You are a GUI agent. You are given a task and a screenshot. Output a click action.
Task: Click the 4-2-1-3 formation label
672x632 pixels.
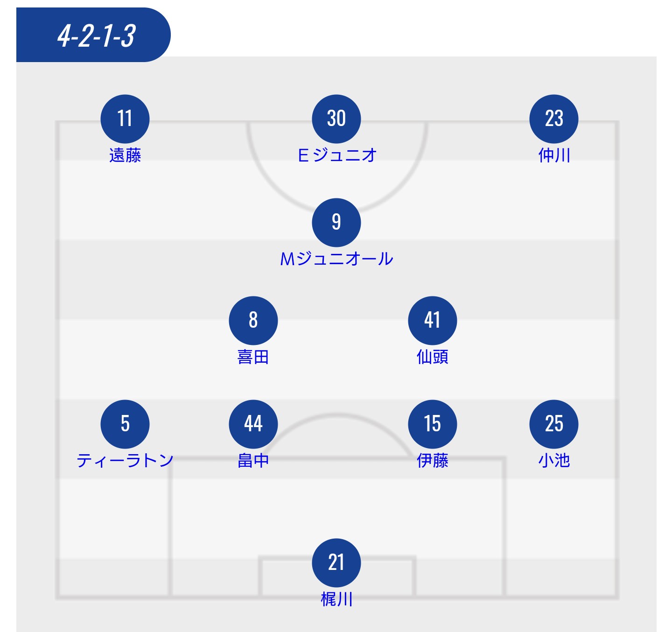coord(96,35)
